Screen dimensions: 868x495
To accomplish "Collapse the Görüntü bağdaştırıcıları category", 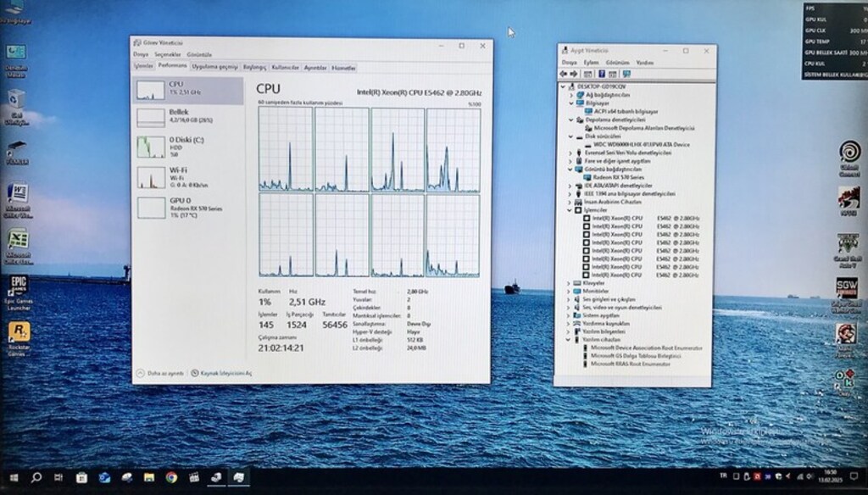I will pos(570,170).
